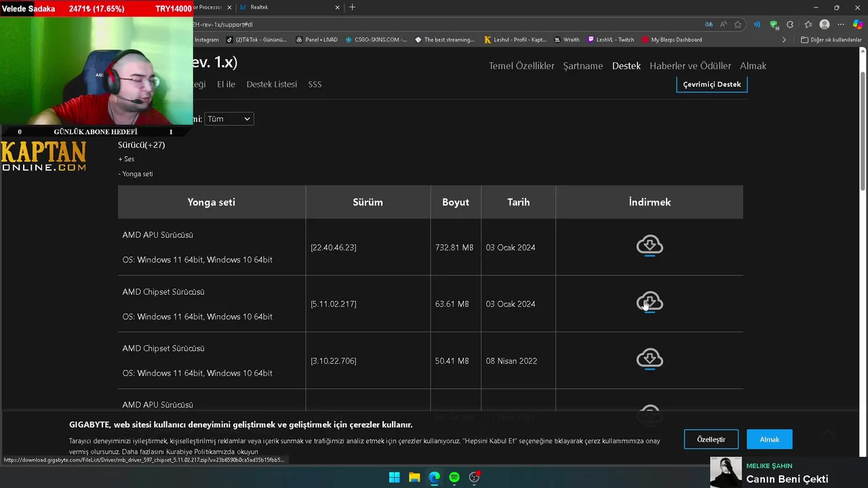Click the Yonga seti column header
This screenshot has width=868, height=488.
(x=212, y=202)
